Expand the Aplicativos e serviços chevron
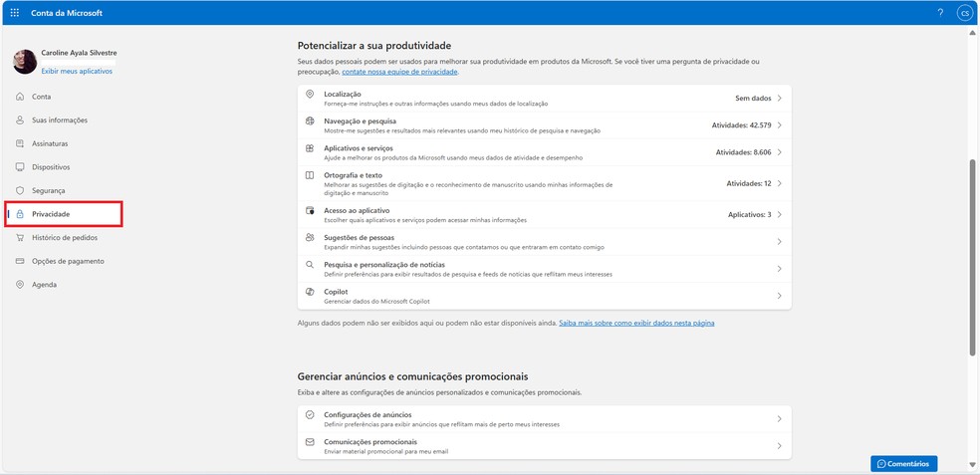 pos(780,152)
